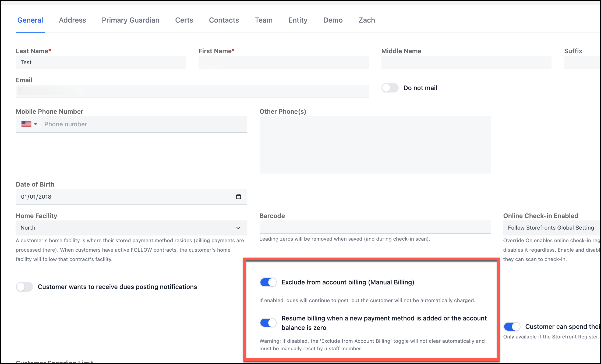The width and height of the screenshot is (601, 364).
Task: Click the calendar icon in Date of Birth
Action: coord(238,197)
